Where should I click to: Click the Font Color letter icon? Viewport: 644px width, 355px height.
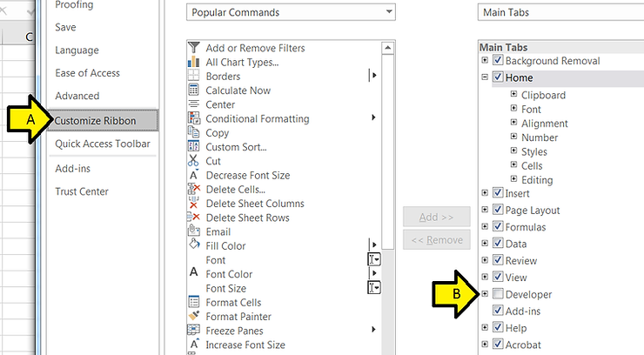pos(194,272)
